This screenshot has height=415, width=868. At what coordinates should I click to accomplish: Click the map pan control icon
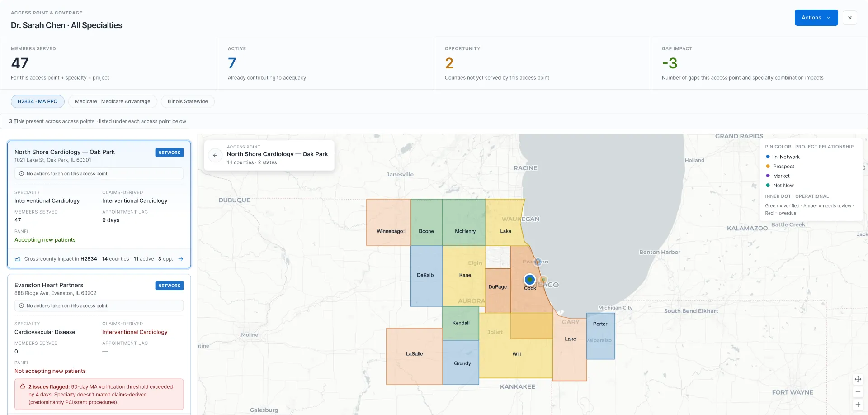(858, 379)
